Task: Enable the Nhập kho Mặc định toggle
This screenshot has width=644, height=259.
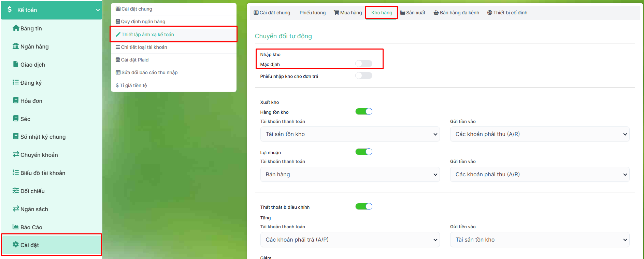Action: (x=363, y=64)
